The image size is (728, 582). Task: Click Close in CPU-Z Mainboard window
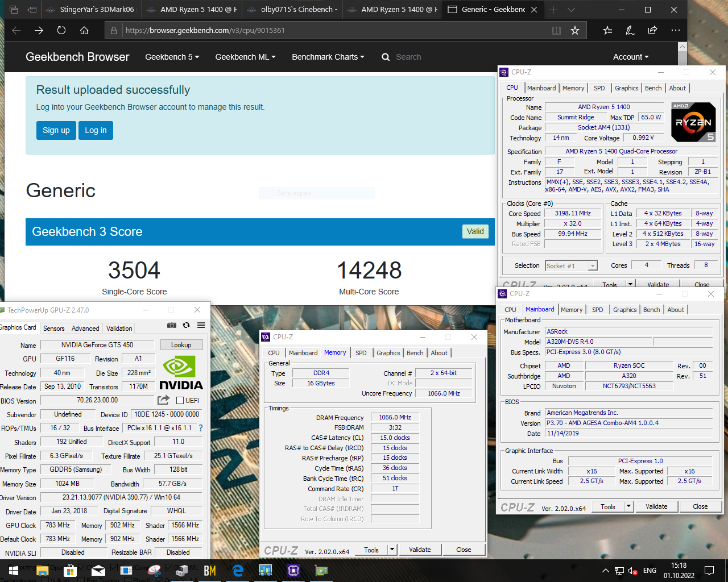coord(700,506)
